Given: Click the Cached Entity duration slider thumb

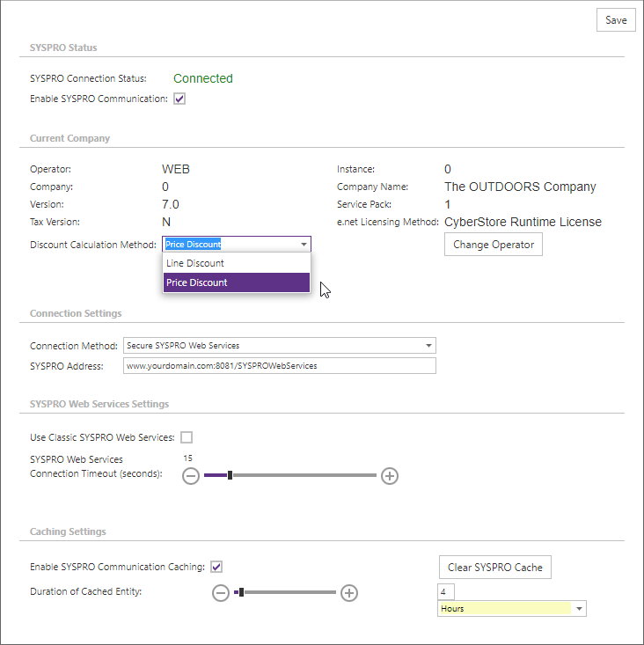Looking at the screenshot, I should (x=241, y=592).
